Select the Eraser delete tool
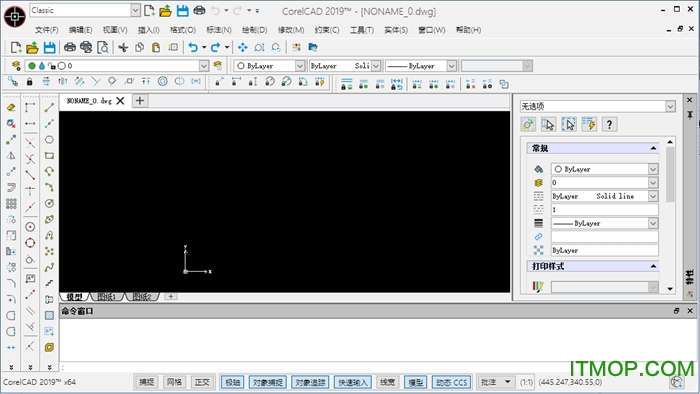 pos(11,108)
